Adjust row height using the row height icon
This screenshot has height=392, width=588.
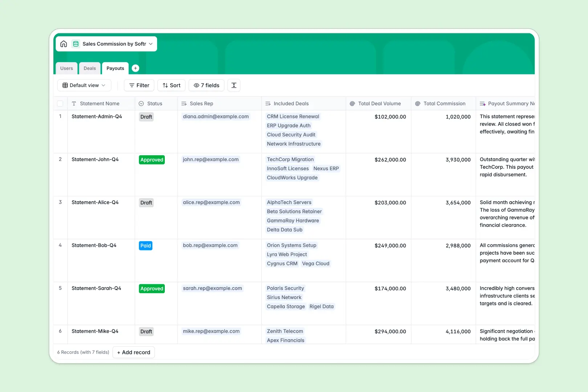(234, 85)
